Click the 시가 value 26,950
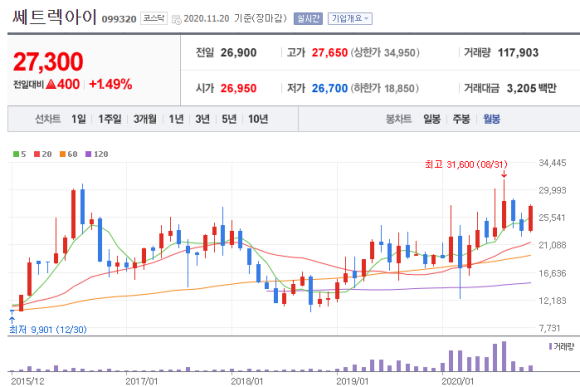 point(239,88)
